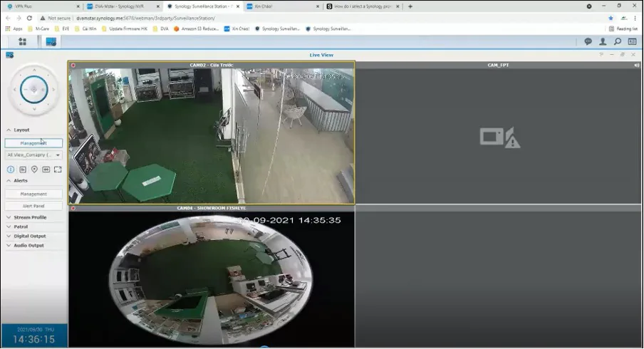Reload the browser page
The height and width of the screenshot is (349, 644).
pyautogui.click(x=29, y=18)
